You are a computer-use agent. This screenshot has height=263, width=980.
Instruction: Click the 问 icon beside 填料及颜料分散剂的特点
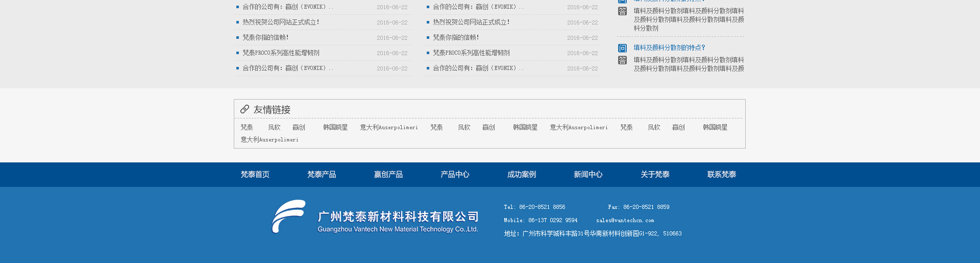point(622,48)
